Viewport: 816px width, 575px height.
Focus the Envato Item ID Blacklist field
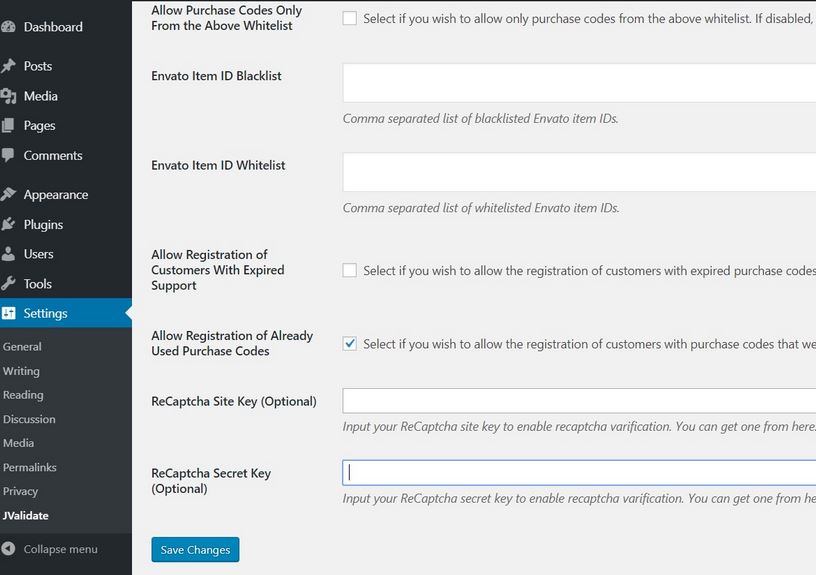point(579,83)
